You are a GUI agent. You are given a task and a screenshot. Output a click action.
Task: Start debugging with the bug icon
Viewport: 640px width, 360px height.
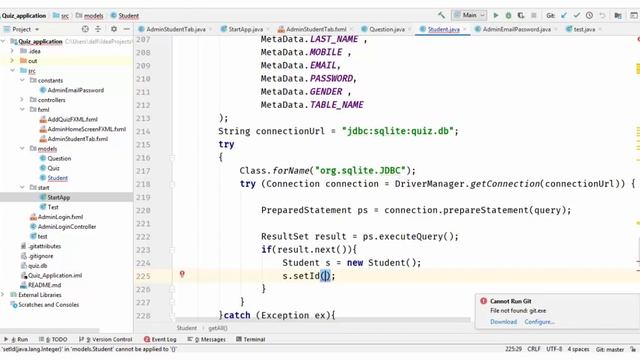[x=508, y=16]
